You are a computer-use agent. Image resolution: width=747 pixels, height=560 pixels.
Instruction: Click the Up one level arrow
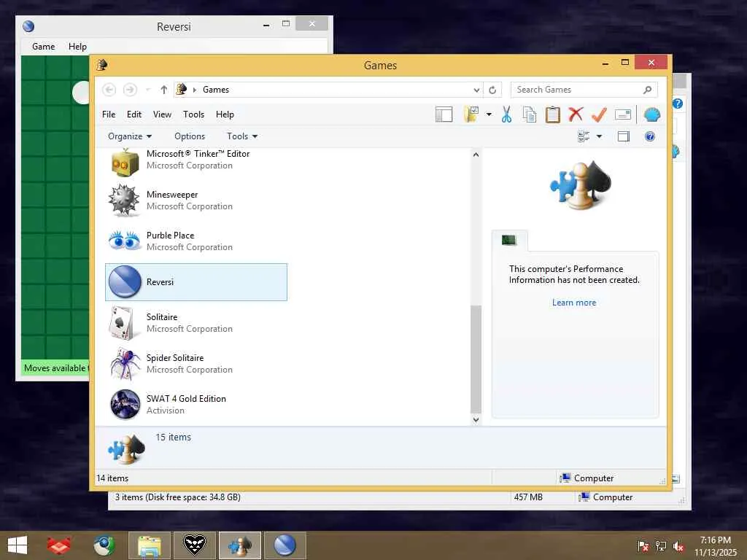(164, 90)
